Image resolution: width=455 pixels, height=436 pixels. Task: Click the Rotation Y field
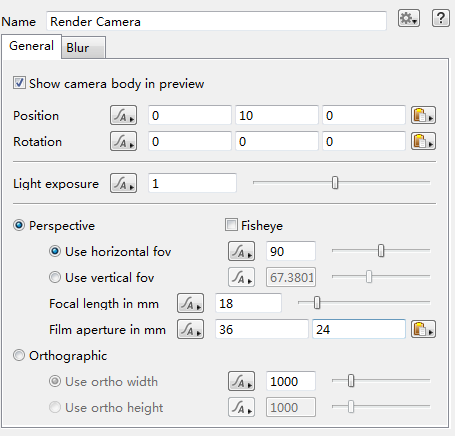click(277, 141)
